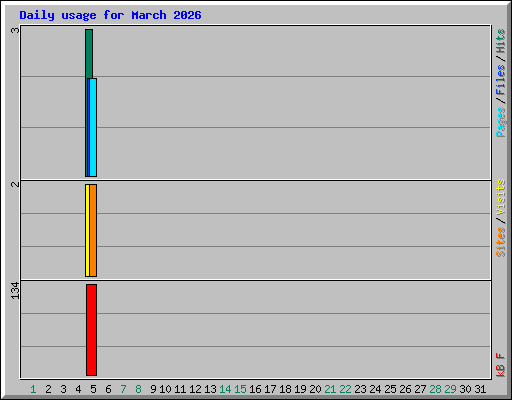Click day label '28' on the x-axis

(435, 389)
